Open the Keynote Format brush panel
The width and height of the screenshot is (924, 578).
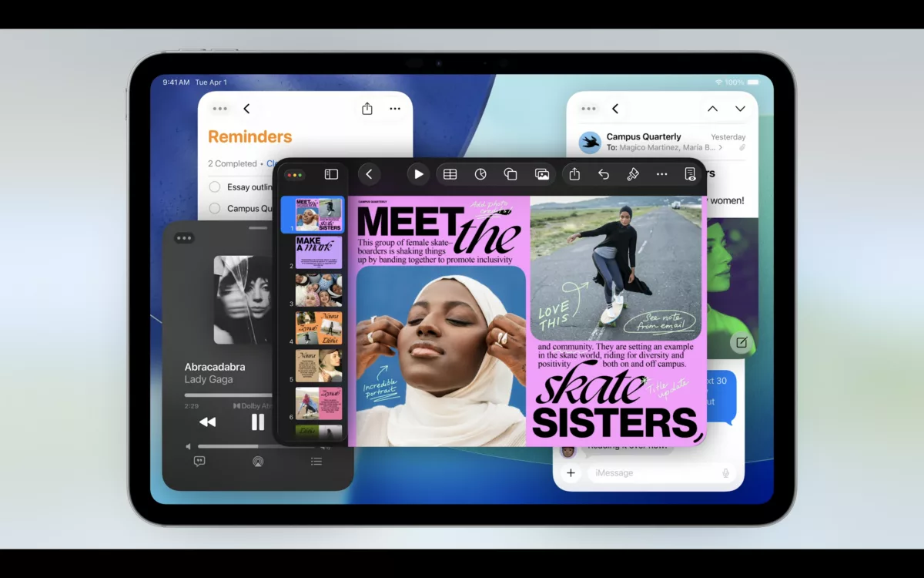pyautogui.click(x=633, y=174)
